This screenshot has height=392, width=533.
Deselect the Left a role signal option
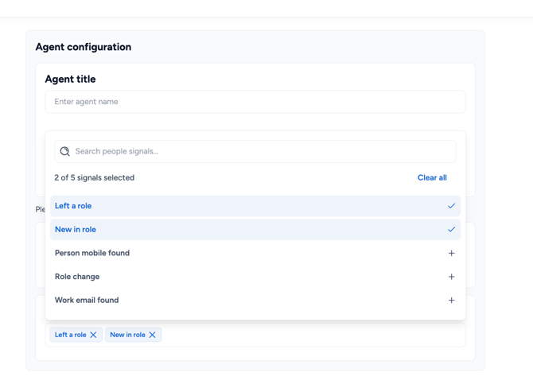point(239,206)
